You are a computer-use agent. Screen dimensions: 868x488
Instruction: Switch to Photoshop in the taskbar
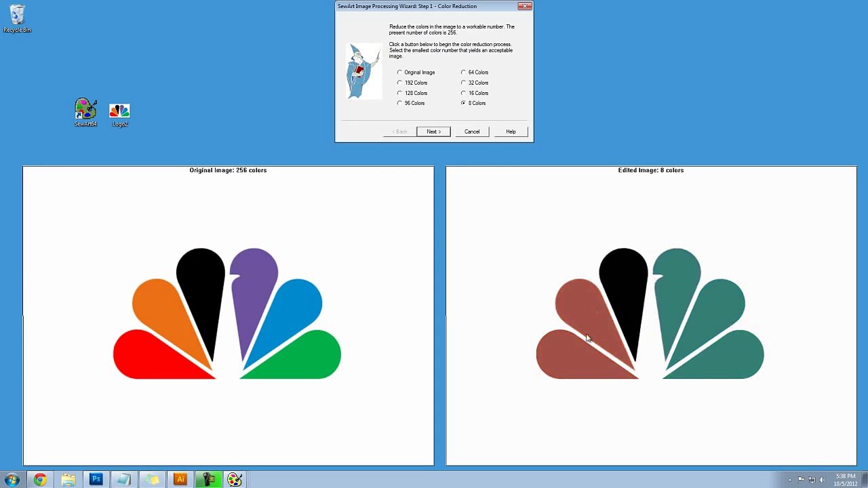click(96, 480)
